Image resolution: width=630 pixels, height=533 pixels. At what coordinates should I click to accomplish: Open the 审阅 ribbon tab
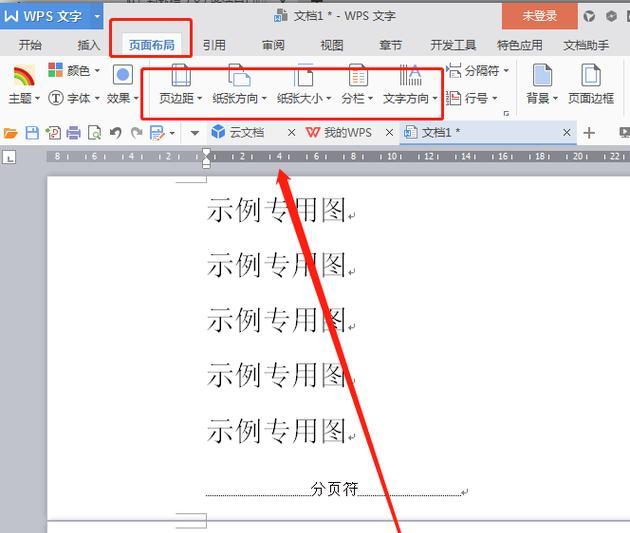pyautogui.click(x=273, y=45)
